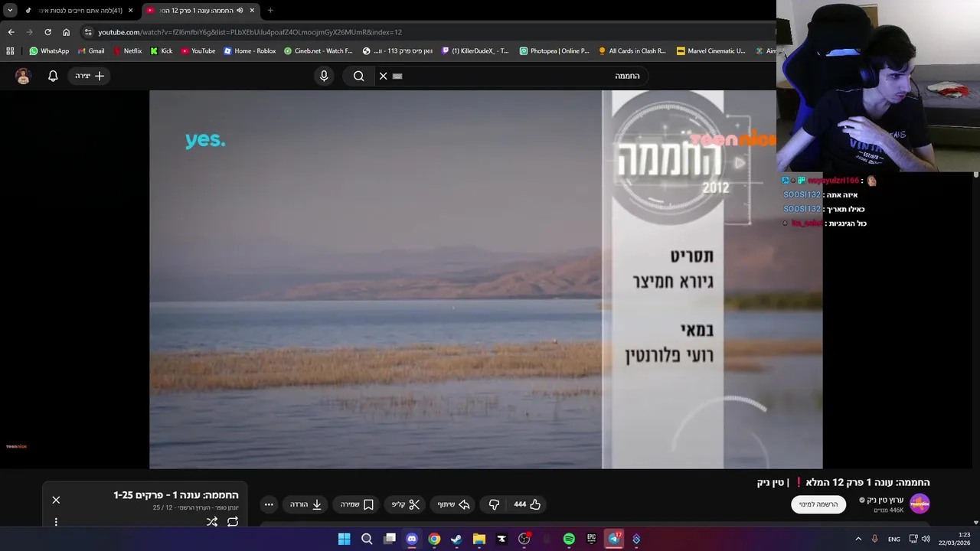Close the TikTok browser tab
The image size is (980, 551).
click(x=130, y=10)
